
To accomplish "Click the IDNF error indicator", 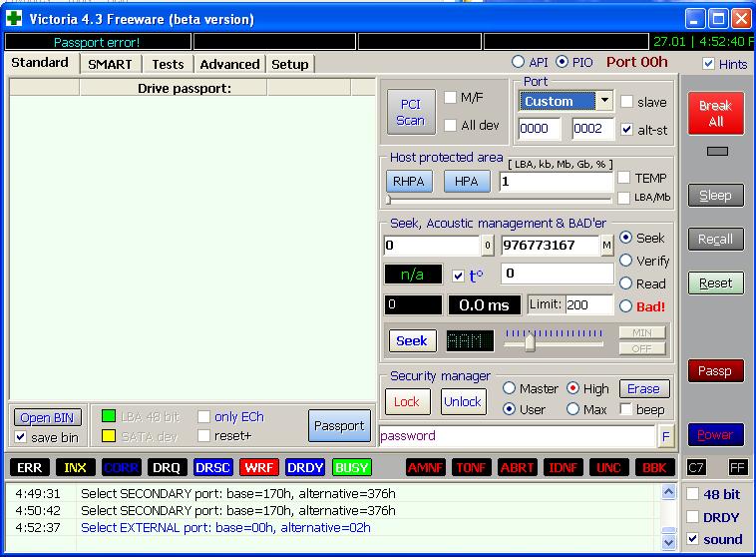I will coord(563,468).
